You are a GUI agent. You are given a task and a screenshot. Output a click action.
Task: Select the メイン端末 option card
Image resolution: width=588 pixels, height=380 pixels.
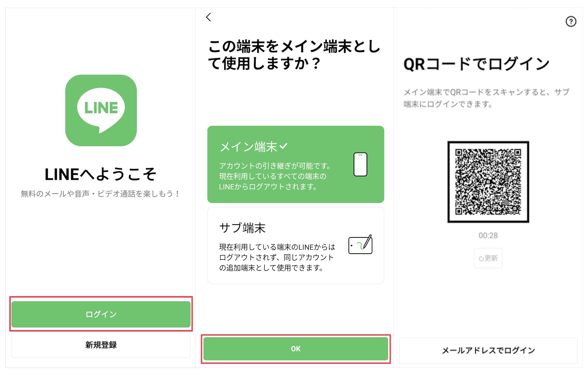(x=296, y=164)
